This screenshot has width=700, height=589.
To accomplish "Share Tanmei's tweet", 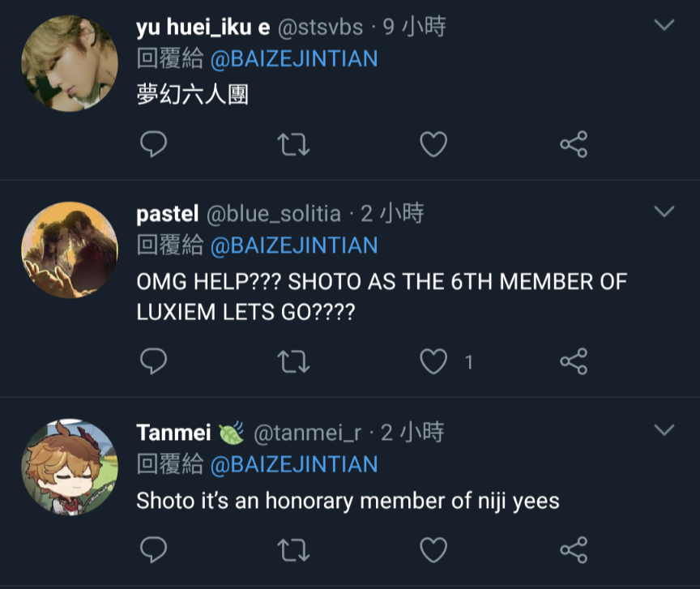I will coord(574,548).
